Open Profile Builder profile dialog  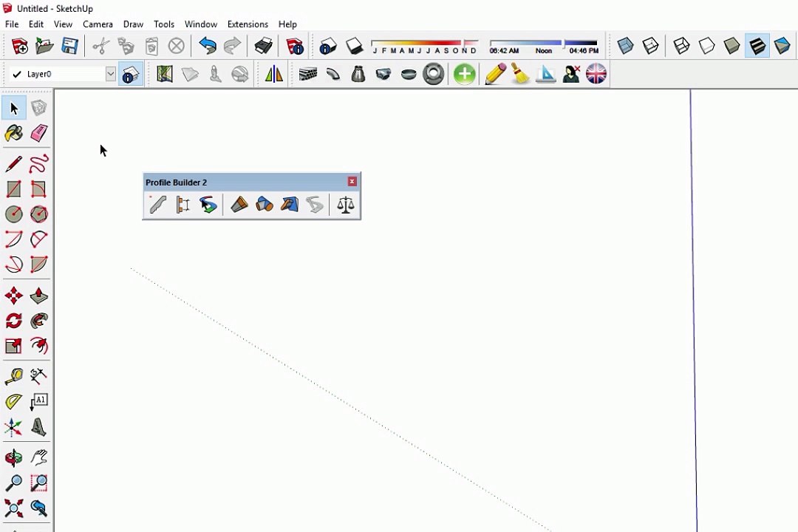(x=158, y=205)
